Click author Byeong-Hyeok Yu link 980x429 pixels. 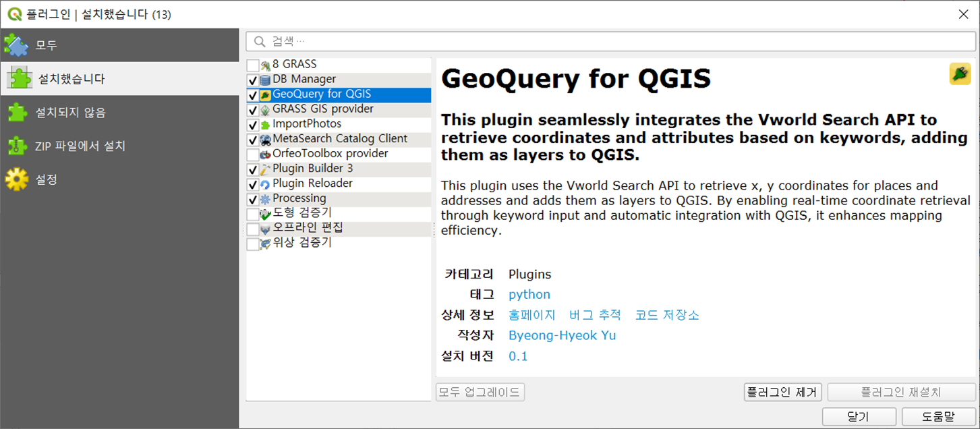(562, 335)
